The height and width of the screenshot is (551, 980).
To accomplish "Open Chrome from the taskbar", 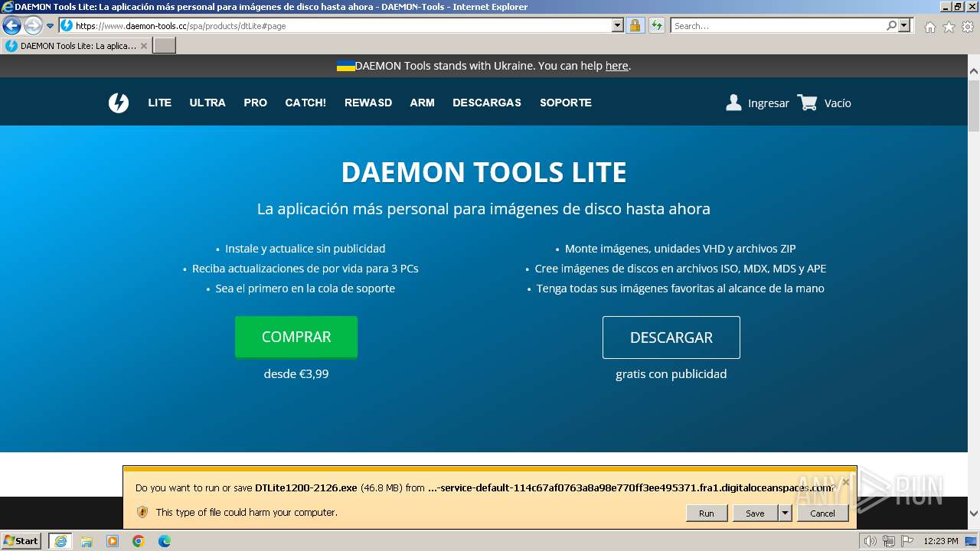I will coord(139,541).
